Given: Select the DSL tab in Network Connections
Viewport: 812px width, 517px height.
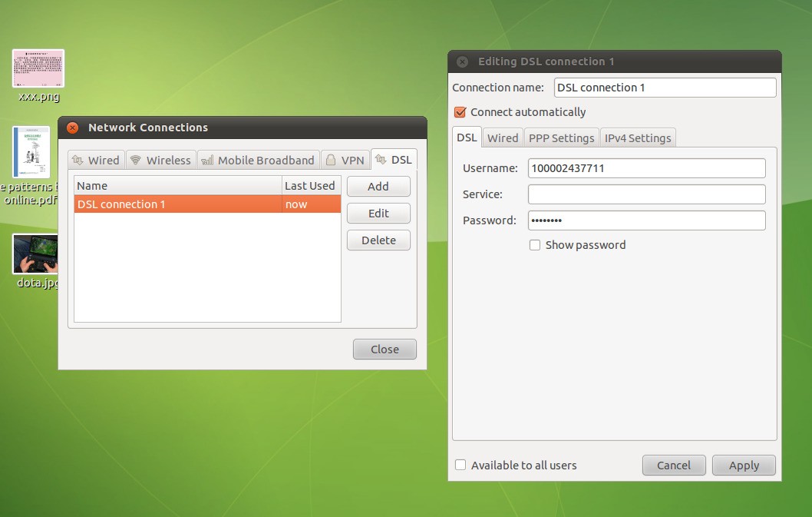Looking at the screenshot, I should point(394,160).
